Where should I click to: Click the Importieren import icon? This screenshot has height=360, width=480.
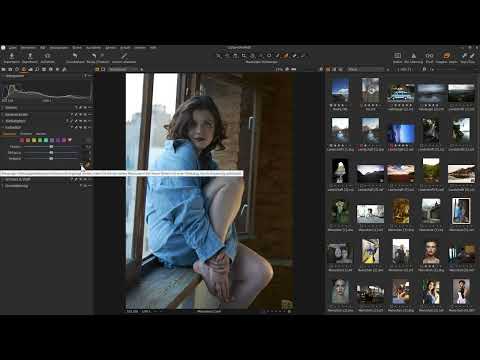pyautogui.click(x=11, y=56)
